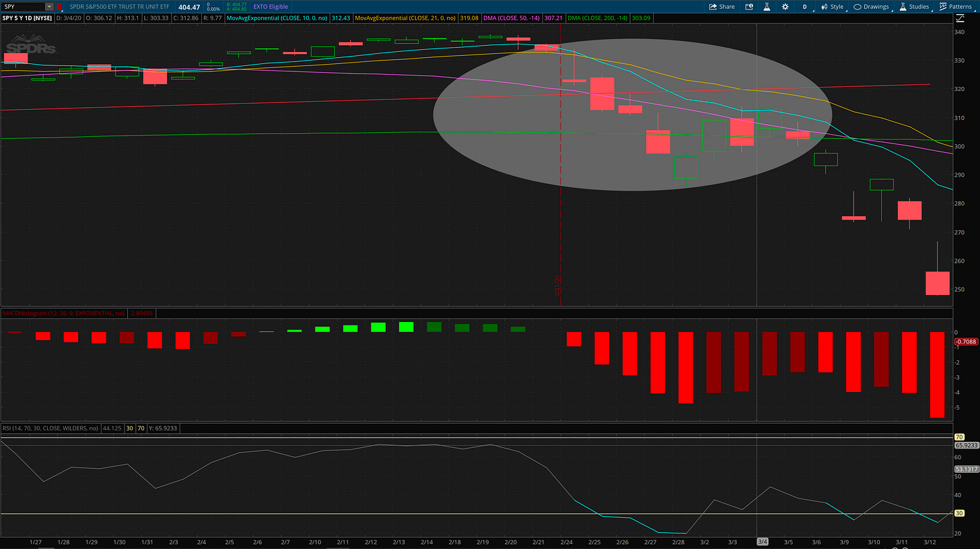
Task: Open the D timeframe dropdown
Action: point(804,6)
